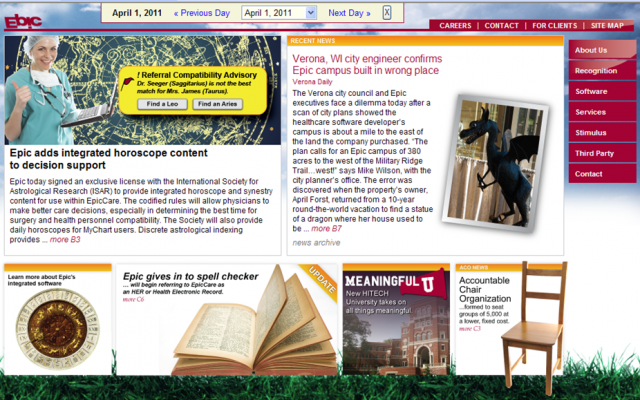This screenshot has height=400, width=640.
Task: Open the For Clients menu item
Action: [x=554, y=25]
